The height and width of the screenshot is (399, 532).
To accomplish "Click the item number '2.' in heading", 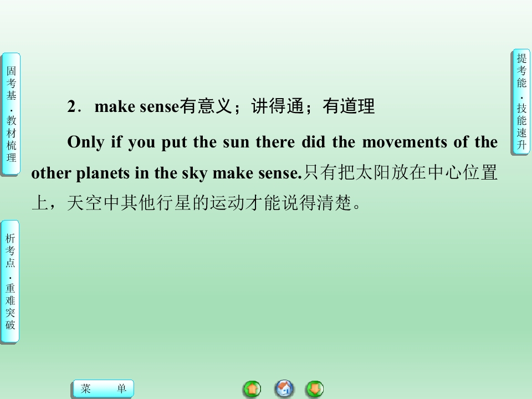I will (x=74, y=106).
